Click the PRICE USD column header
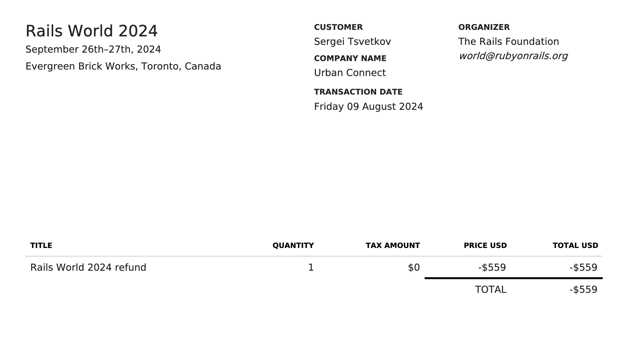The image size is (626, 364). [x=485, y=246]
